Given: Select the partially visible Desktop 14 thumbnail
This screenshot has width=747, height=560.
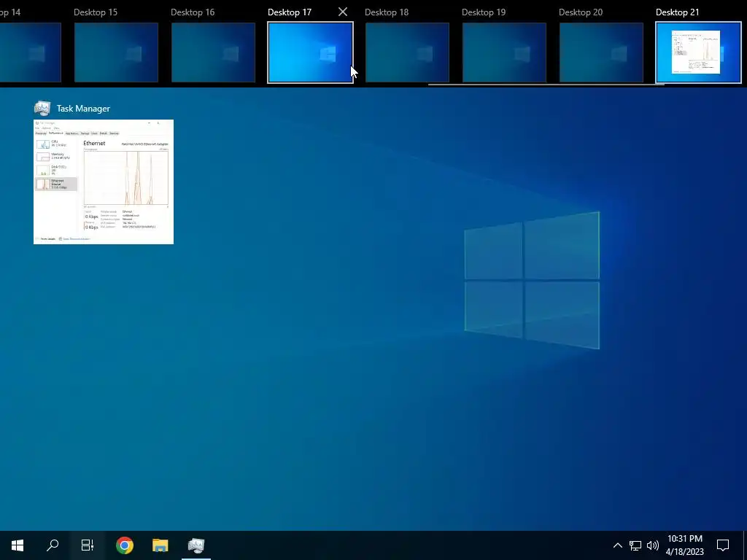Looking at the screenshot, I should tap(31, 52).
